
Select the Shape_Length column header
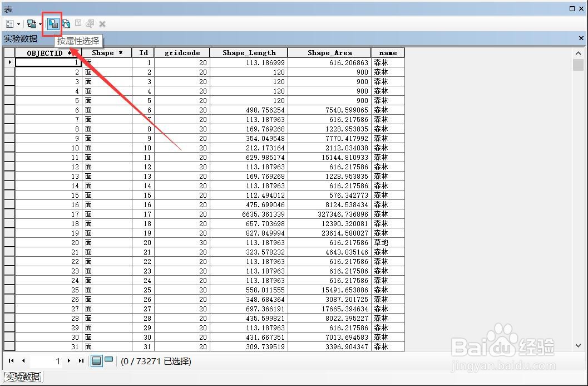(249, 52)
